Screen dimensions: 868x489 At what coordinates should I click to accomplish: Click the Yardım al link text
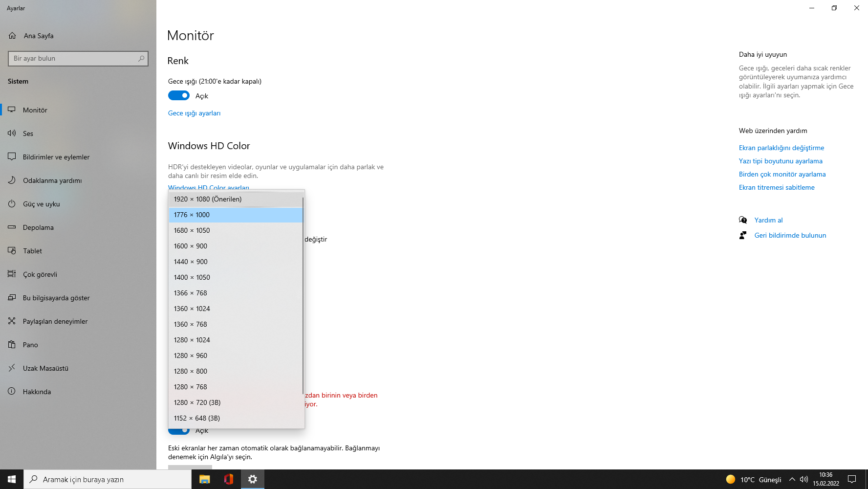(768, 220)
